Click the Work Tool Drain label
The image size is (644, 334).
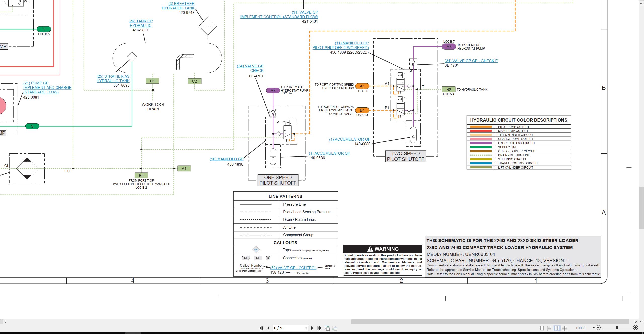pyautogui.click(x=153, y=107)
